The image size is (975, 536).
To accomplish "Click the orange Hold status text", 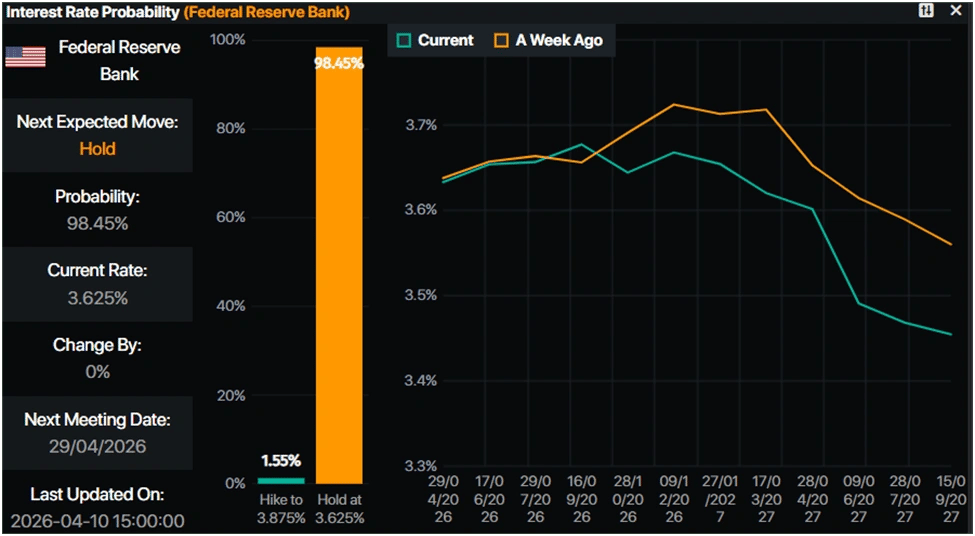I will click(97, 149).
